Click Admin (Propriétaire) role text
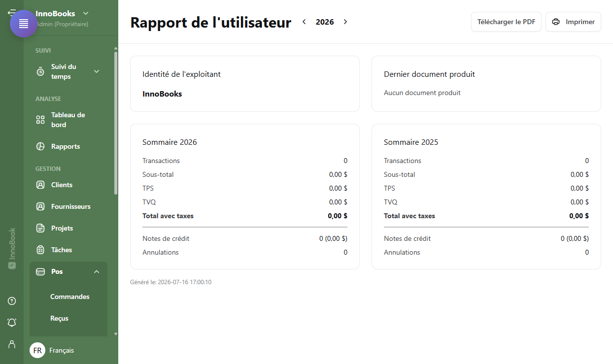The height and width of the screenshot is (364, 613). click(x=62, y=24)
